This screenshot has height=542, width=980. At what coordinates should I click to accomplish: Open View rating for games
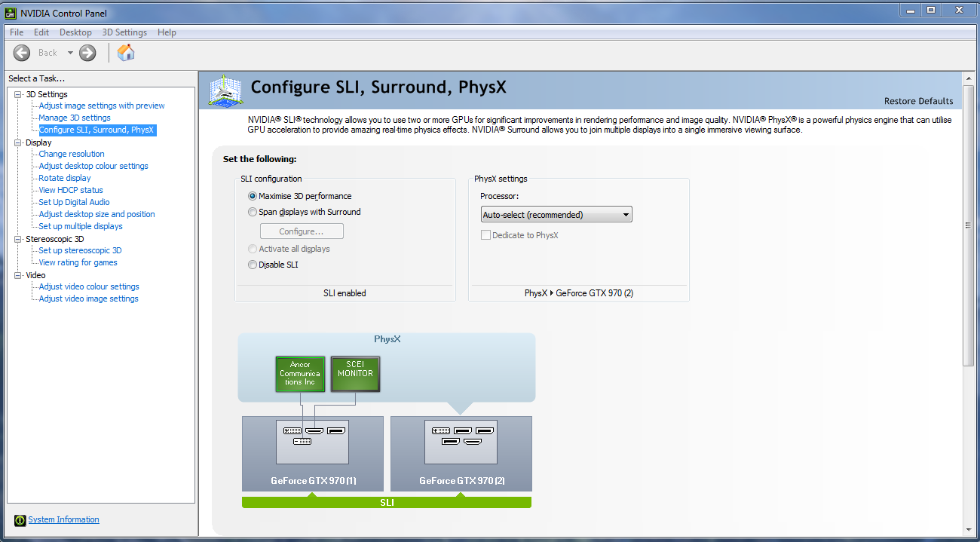[x=78, y=262]
